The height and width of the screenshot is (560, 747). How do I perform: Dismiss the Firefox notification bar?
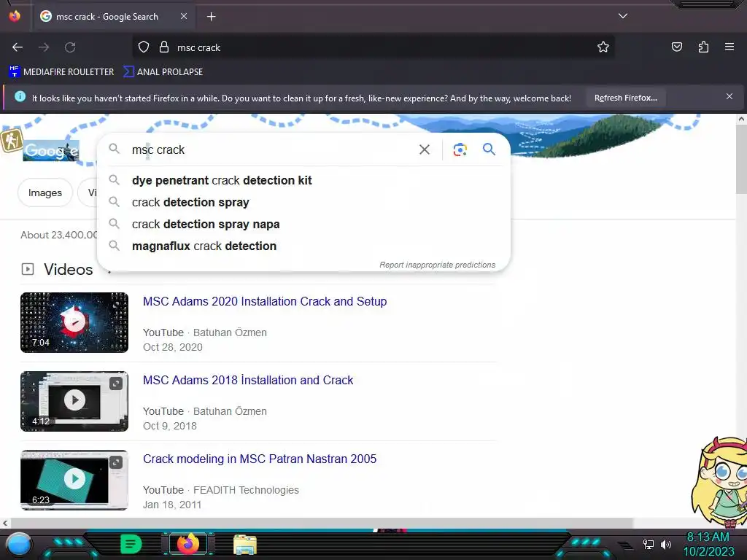pos(729,97)
